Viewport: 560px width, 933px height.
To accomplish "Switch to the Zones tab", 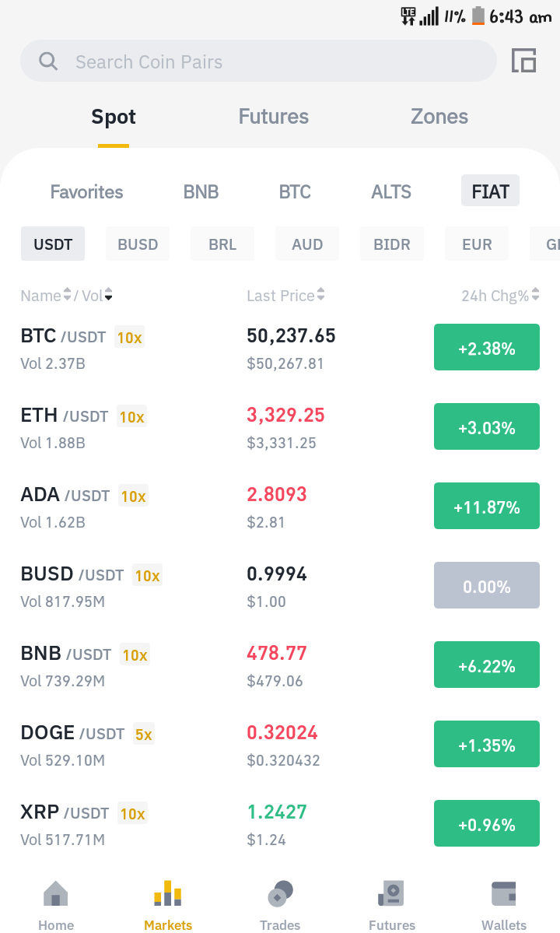I will pyautogui.click(x=439, y=116).
